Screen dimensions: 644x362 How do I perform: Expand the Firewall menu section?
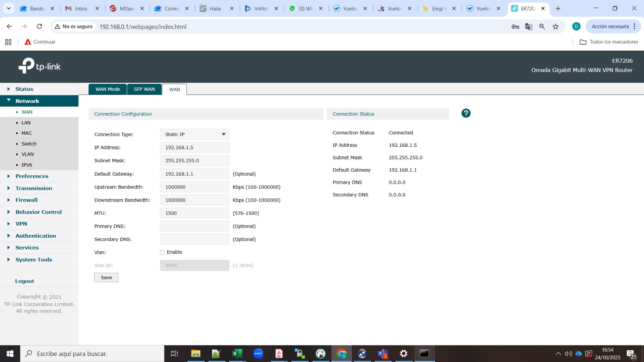tap(27, 200)
